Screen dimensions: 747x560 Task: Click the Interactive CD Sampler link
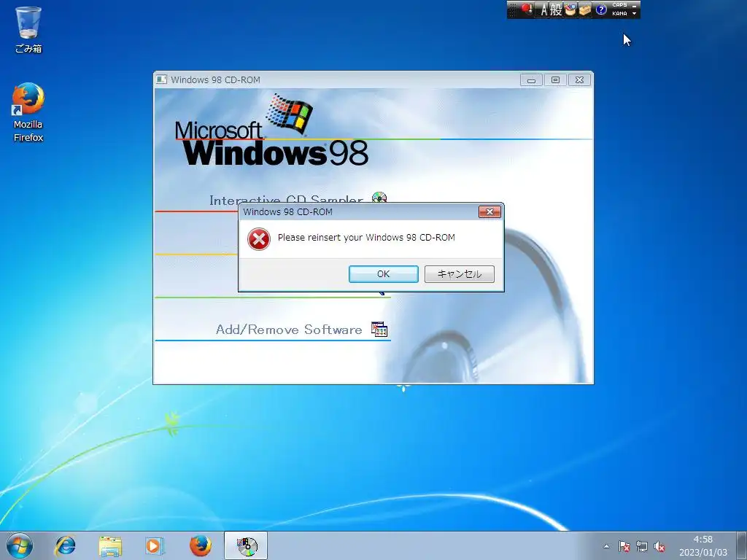pos(286,200)
